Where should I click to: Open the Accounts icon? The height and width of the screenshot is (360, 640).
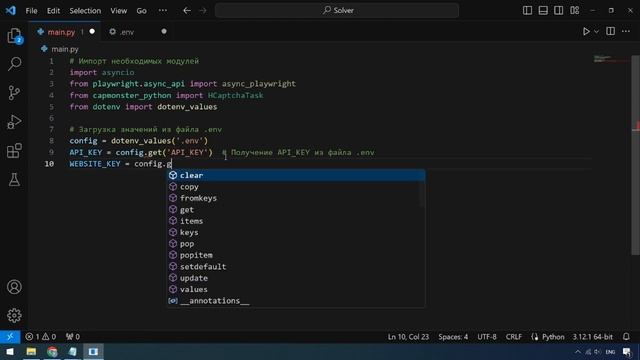[x=14, y=287]
